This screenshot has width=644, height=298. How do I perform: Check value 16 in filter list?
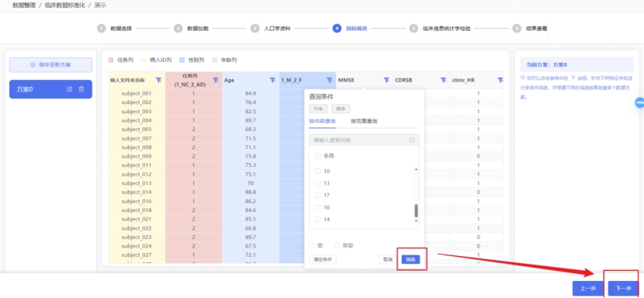[317, 207]
